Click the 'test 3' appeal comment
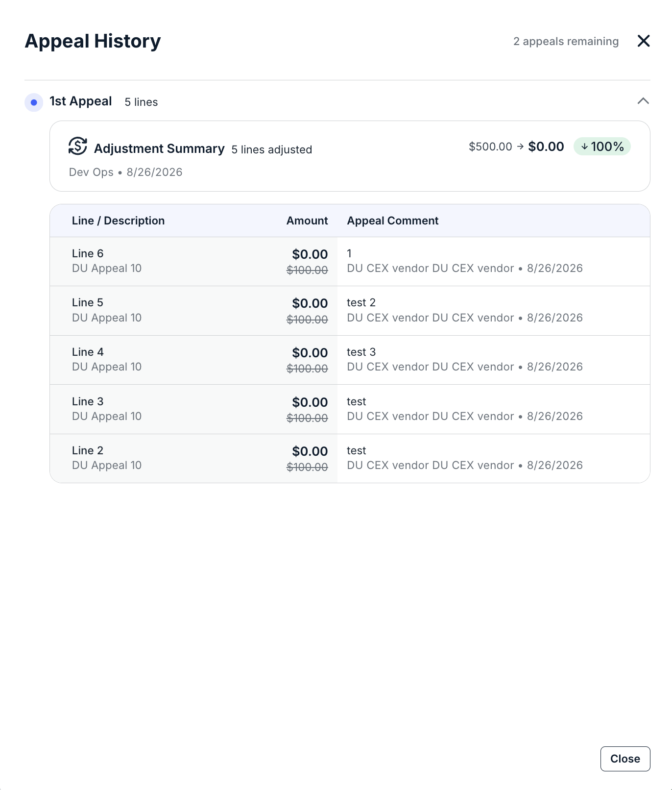The height and width of the screenshot is (790, 672). [361, 352]
